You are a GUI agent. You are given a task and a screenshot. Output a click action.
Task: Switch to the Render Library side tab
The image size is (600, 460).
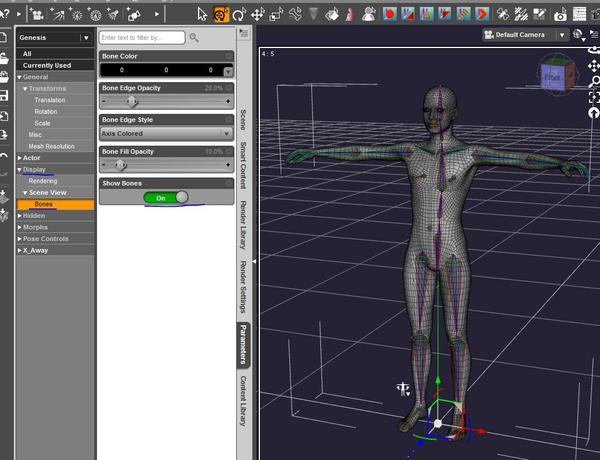pyautogui.click(x=243, y=225)
